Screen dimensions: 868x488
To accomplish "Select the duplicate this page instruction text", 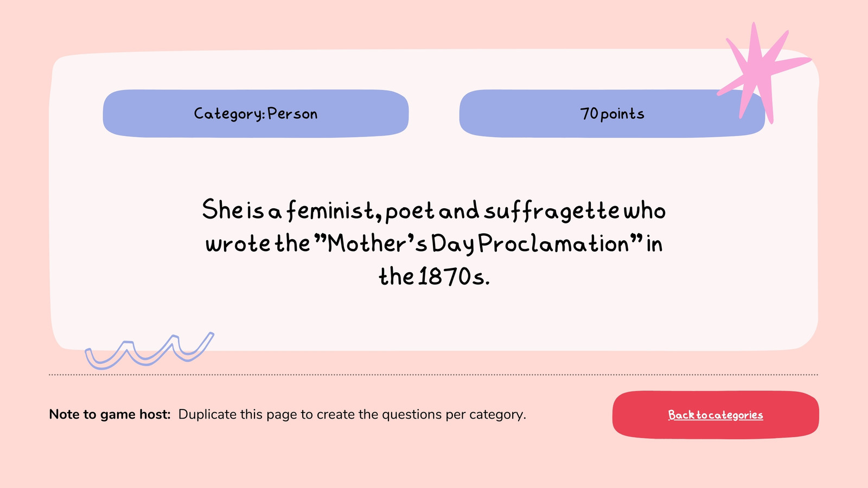I will (352, 414).
